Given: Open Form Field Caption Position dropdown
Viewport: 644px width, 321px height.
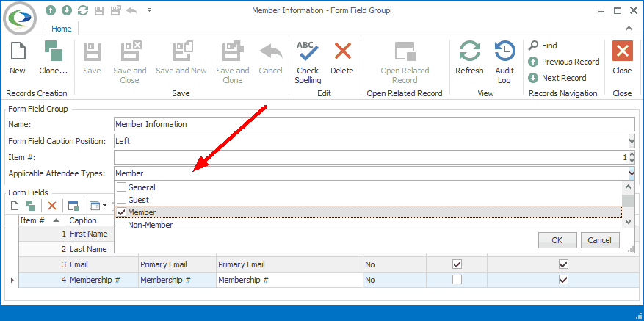Looking at the screenshot, I should tap(632, 141).
